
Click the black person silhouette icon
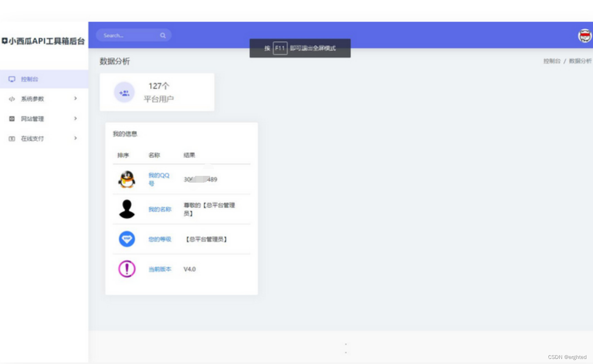coord(126,209)
